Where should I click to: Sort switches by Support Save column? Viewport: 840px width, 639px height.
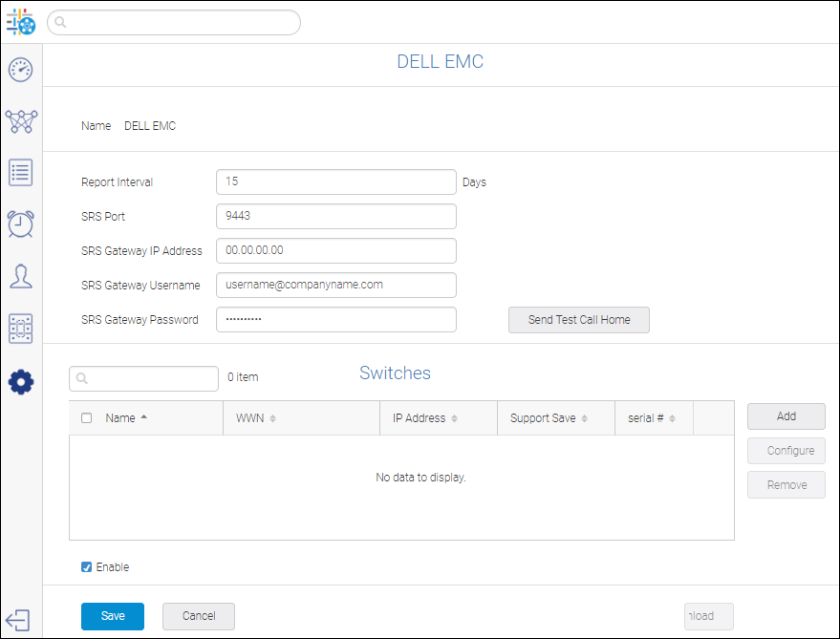tap(549, 418)
